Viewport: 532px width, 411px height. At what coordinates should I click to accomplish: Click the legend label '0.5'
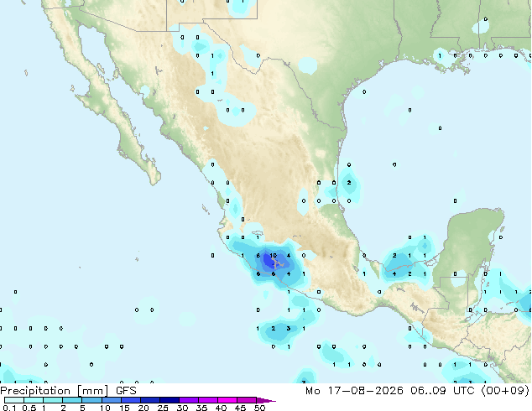coord(29,408)
